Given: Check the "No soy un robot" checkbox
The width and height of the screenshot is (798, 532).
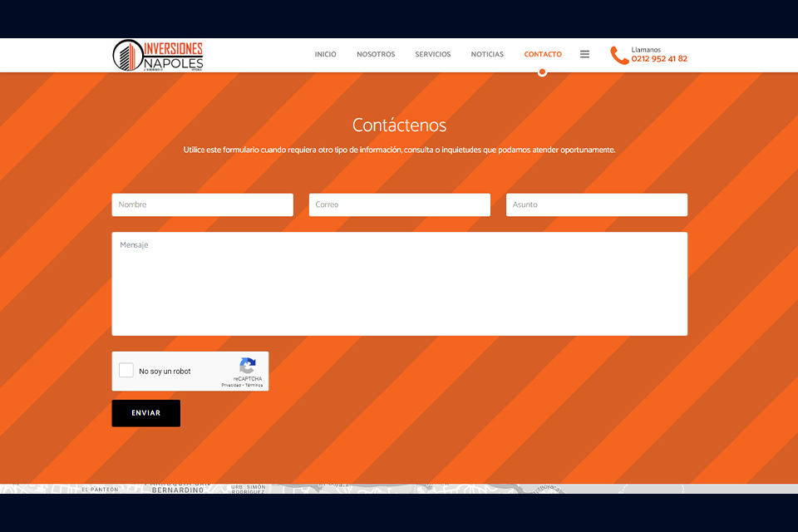Looking at the screenshot, I should [126, 371].
